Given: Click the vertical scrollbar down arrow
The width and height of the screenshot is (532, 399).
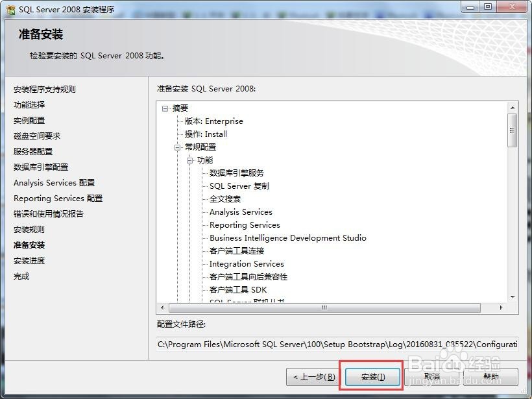Looking at the screenshot, I should pyautogui.click(x=513, y=297).
